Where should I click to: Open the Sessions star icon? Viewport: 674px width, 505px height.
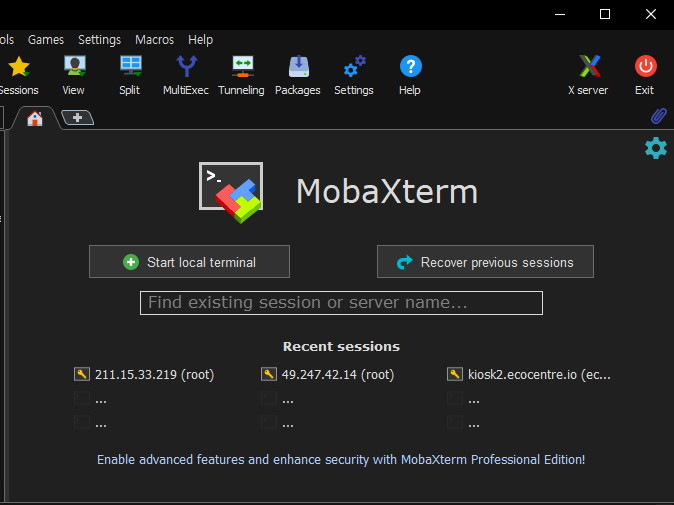18,67
